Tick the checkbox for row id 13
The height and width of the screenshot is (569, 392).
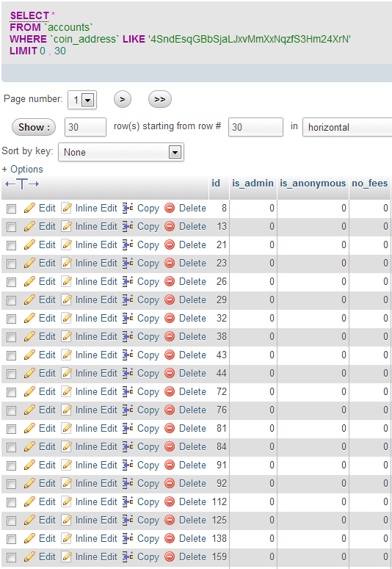pos(12,227)
